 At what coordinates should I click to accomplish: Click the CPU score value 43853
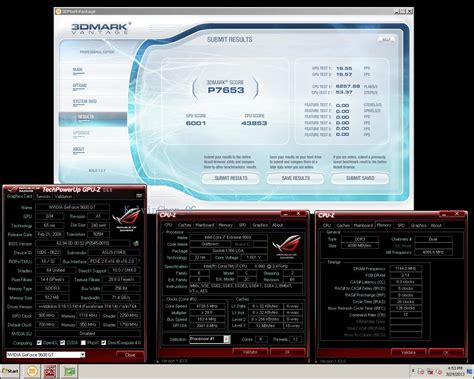[254, 123]
